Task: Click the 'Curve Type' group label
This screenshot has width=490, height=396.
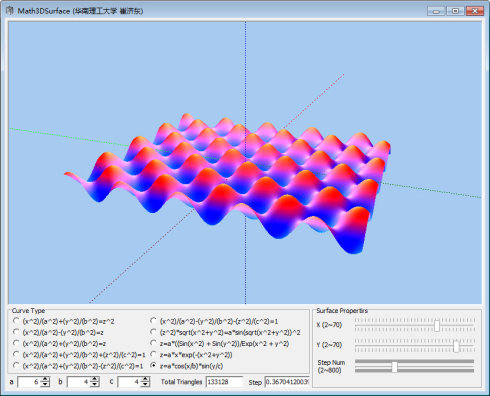Action: 28,310
